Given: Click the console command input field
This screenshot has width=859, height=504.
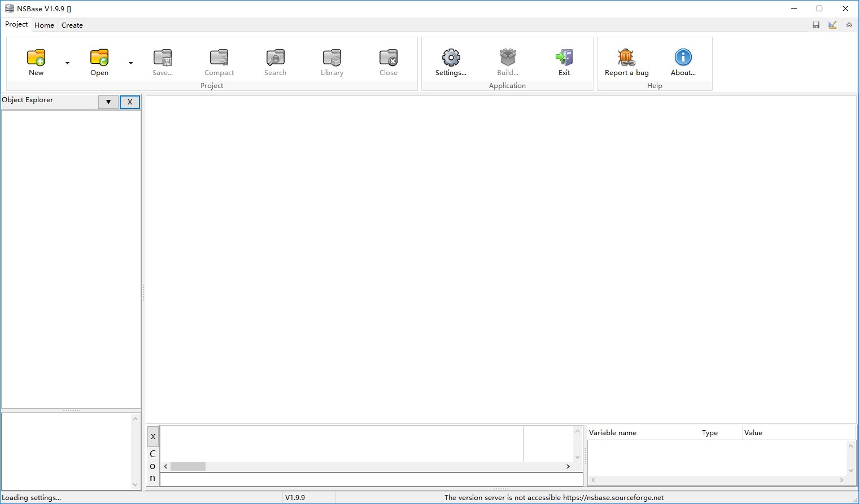Looking at the screenshot, I should pyautogui.click(x=372, y=479).
